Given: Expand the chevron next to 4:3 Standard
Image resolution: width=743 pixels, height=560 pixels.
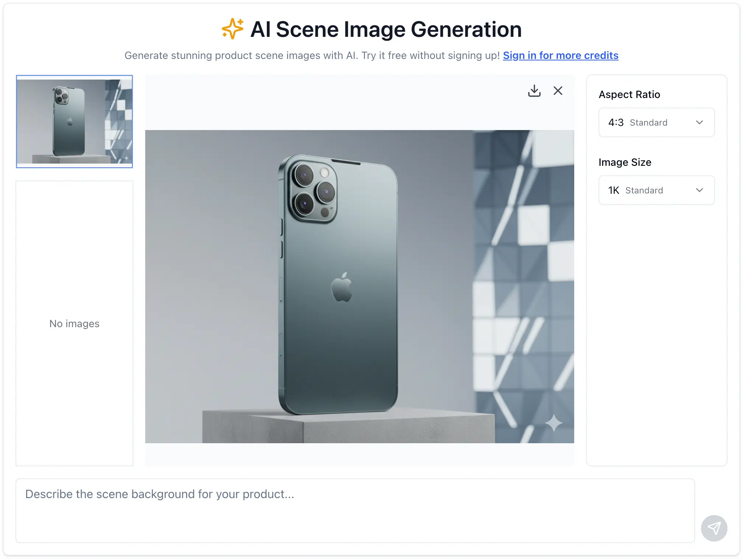Looking at the screenshot, I should tap(700, 122).
